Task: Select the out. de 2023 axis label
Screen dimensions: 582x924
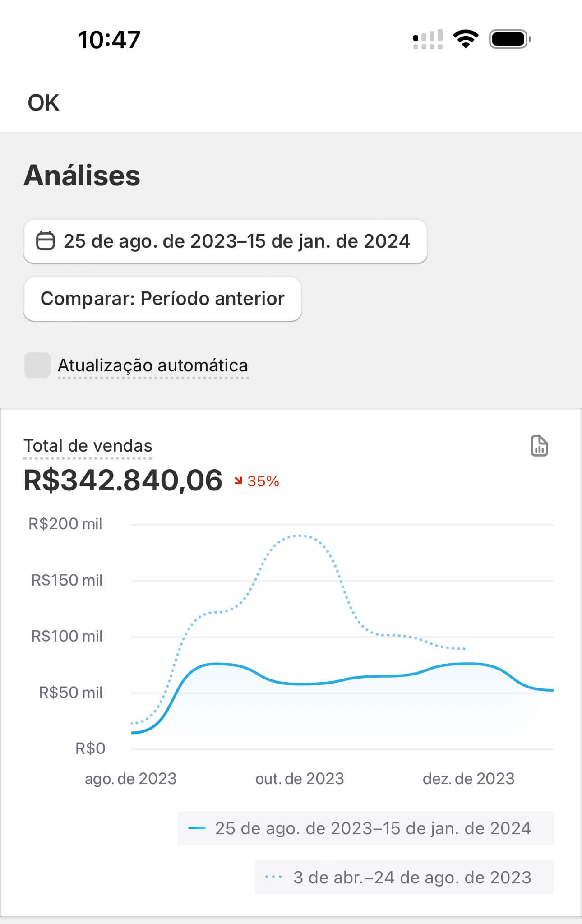Action: (300, 779)
